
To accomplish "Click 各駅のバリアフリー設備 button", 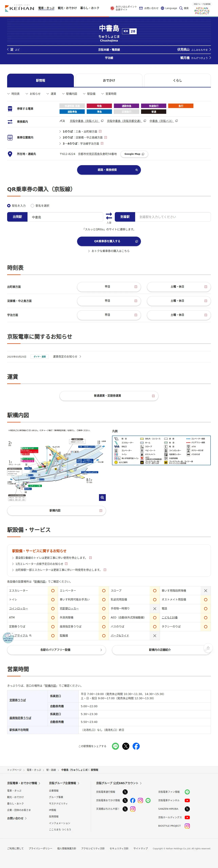I will click(x=57, y=650).
